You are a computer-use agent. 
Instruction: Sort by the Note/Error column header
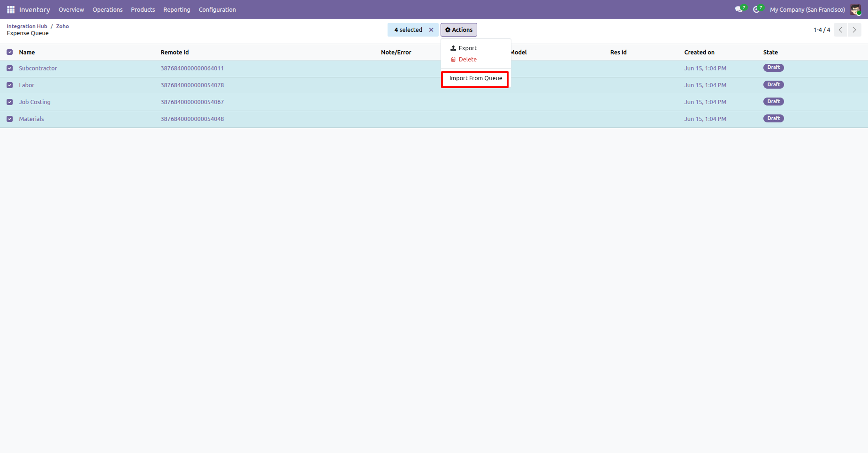click(396, 53)
